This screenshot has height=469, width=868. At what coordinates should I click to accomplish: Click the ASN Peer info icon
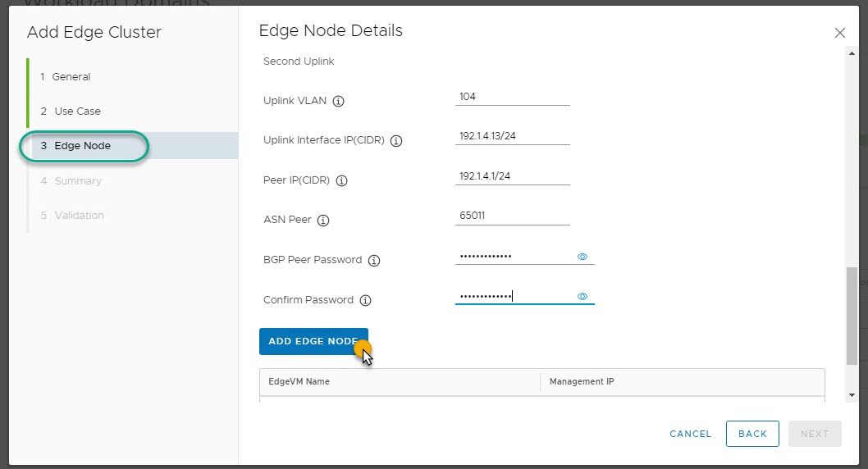(x=323, y=221)
